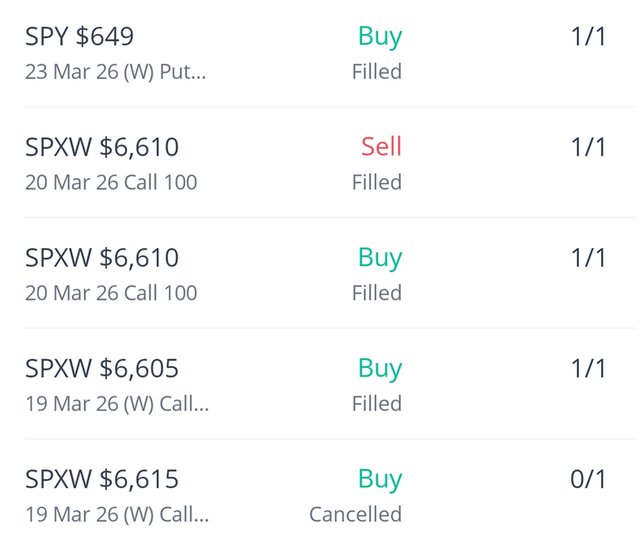Click 1/1 quantity of the Sell order

pyautogui.click(x=588, y=148)
